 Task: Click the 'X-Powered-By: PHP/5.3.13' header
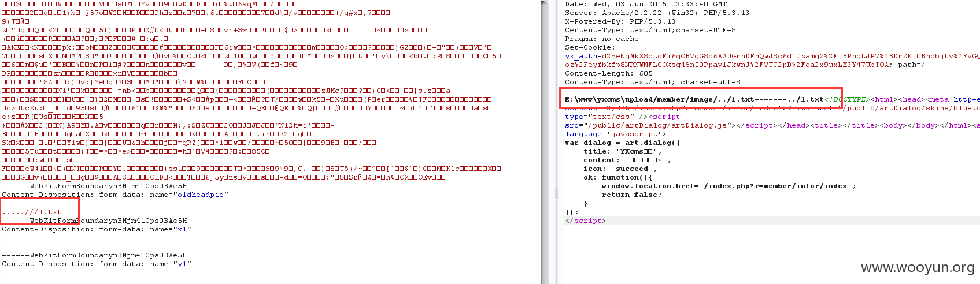tap(620, 21)
